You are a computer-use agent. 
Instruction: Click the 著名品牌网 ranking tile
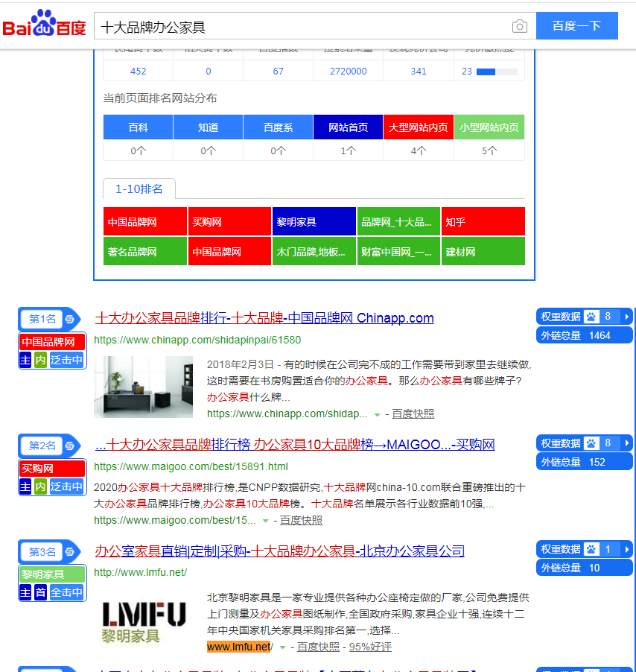pos(144,252)
